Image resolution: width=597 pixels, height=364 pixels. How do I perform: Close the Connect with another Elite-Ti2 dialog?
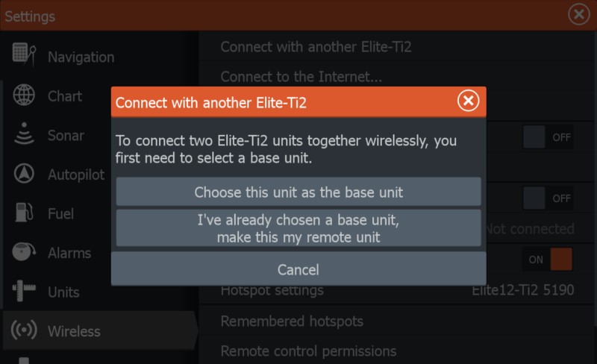pyautogui.click(x=468, y=101)
